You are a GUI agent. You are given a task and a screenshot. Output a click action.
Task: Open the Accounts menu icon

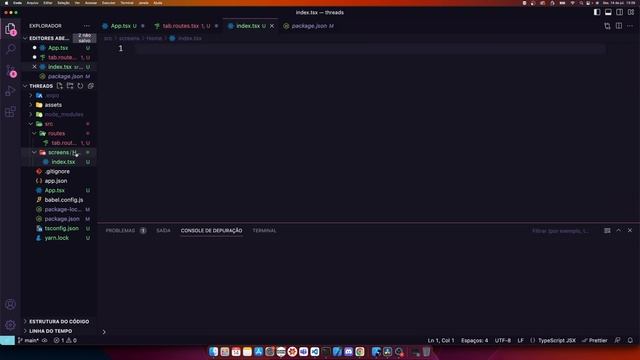point(10,304)
